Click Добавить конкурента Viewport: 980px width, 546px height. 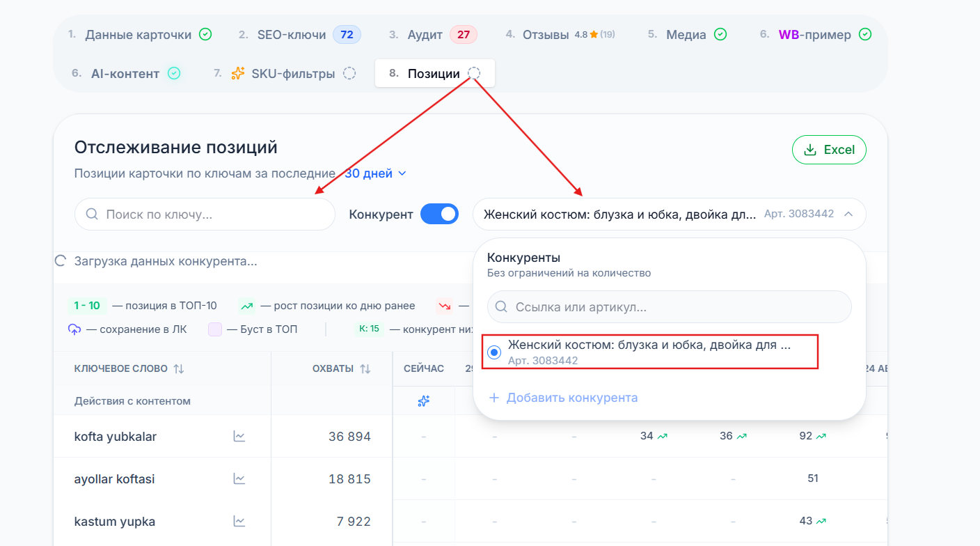coord(563,398)
